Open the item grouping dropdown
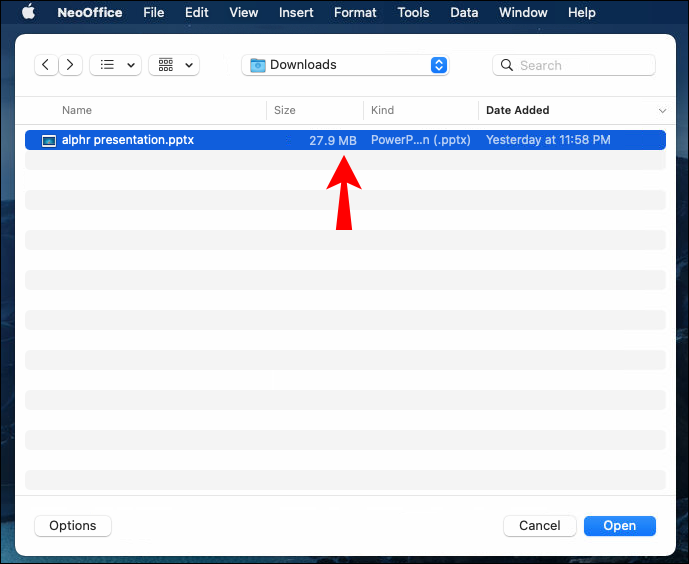Screen dimensions: 689x564 pos(174,65)
